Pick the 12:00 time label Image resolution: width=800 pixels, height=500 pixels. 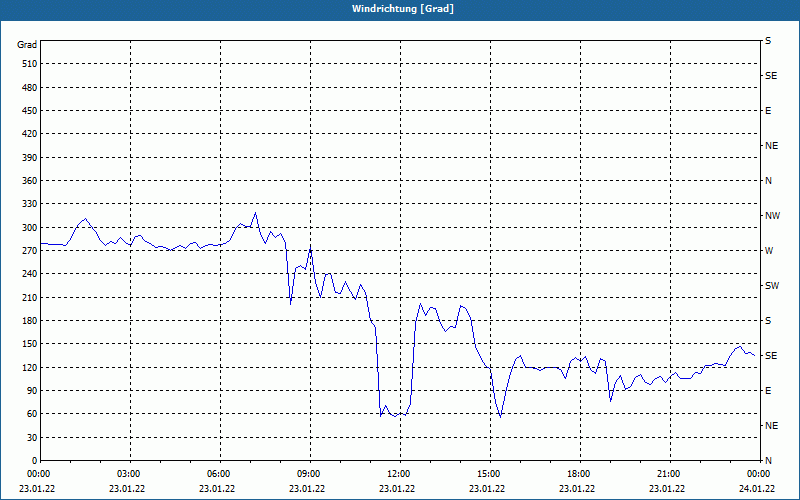397,474
